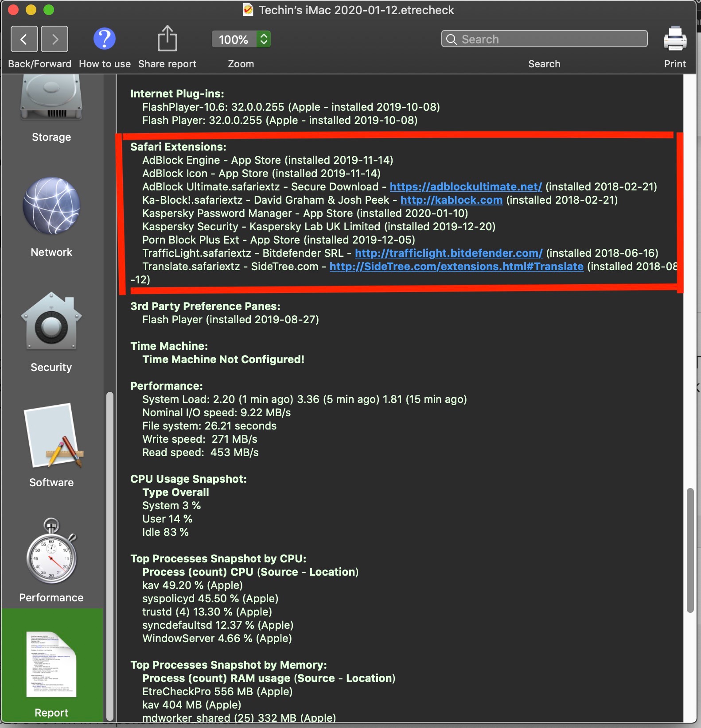Viewport: 701px width, 728px height.
Task: Click the 'Type Overall' subheading
Action: (175, 492)
